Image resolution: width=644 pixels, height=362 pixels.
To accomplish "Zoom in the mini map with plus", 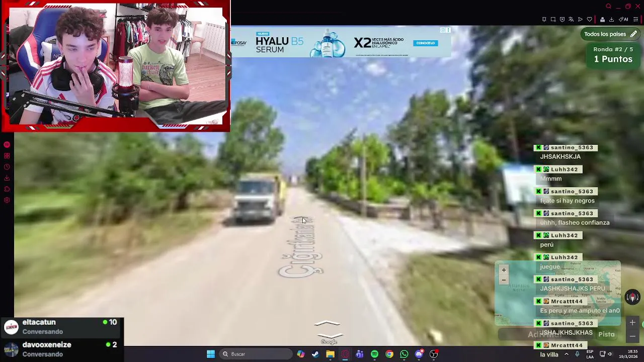I will (504, 270).
